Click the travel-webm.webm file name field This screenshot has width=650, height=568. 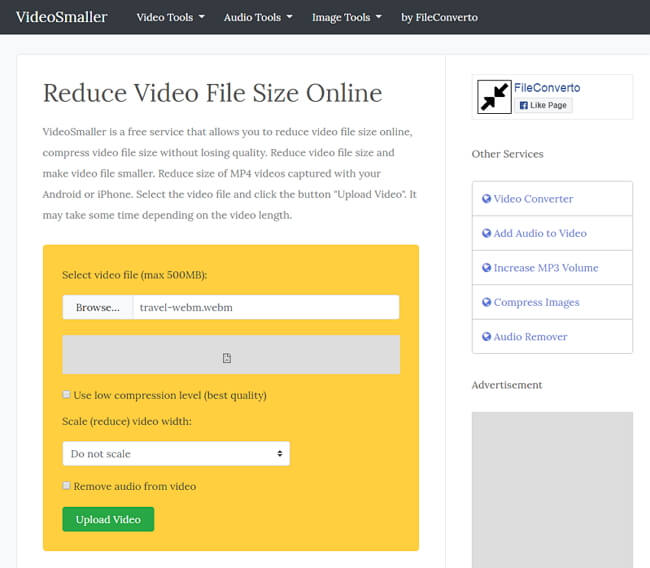click(266, 307)
